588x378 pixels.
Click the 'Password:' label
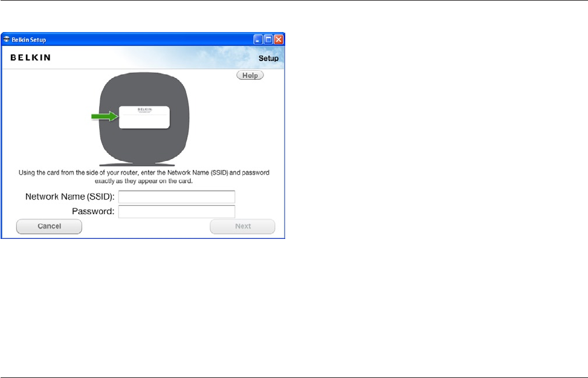(x=93, y=211)
